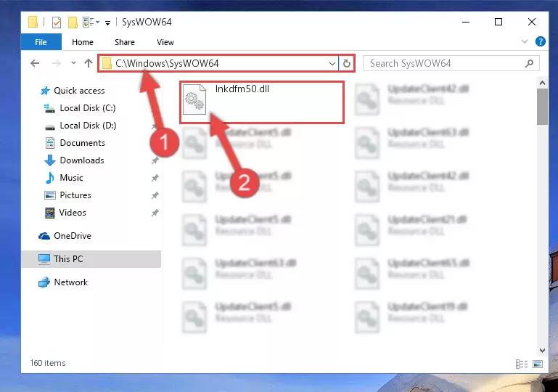
Task: Click the Properties quick access toolbar icon
Action: (57, 23)
